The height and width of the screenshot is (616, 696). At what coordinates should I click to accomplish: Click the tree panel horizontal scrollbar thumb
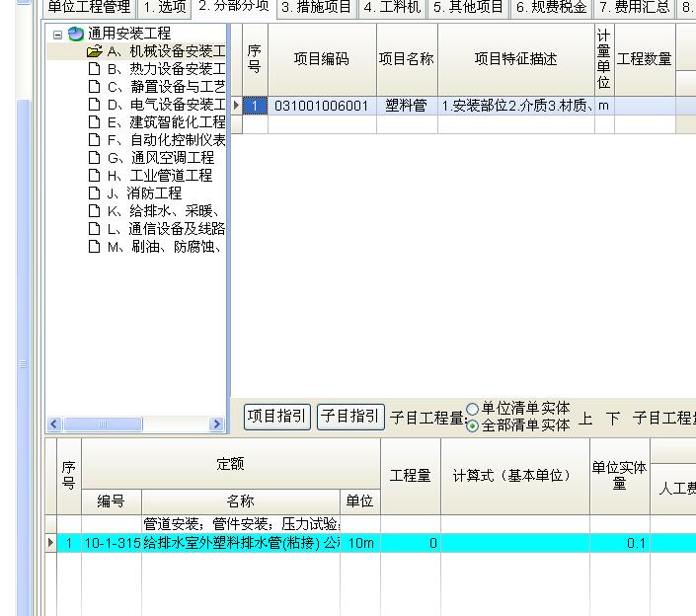coord(103,423)
